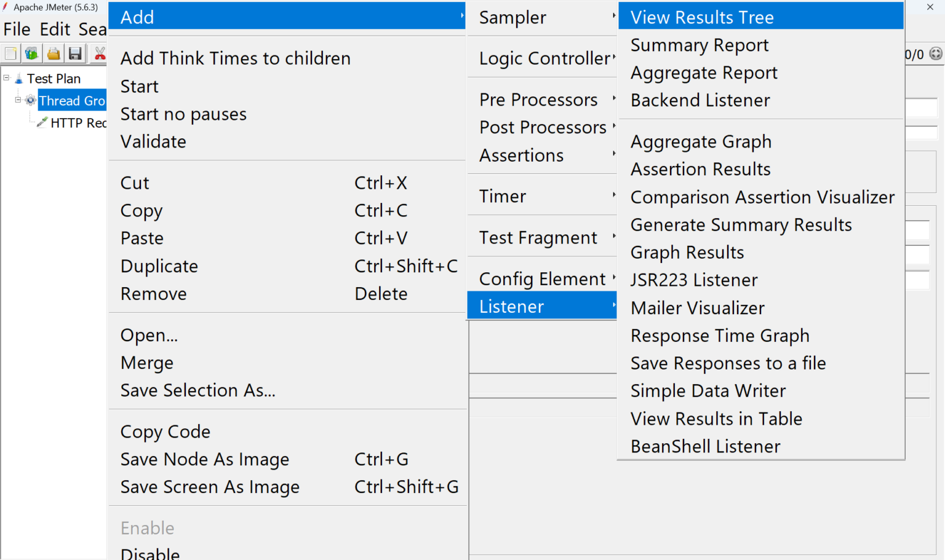
Task: Click the Open folder toolbar icon
Action: coord(53,53)
